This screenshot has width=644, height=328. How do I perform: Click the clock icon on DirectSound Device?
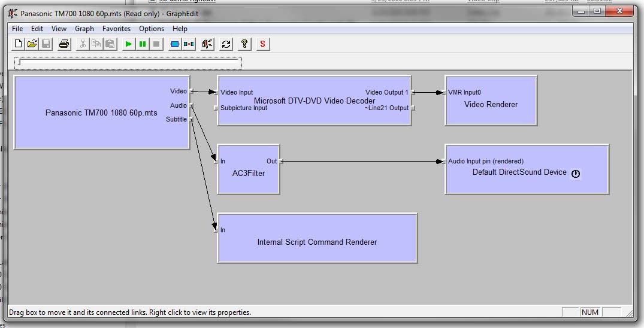[576, 174]
